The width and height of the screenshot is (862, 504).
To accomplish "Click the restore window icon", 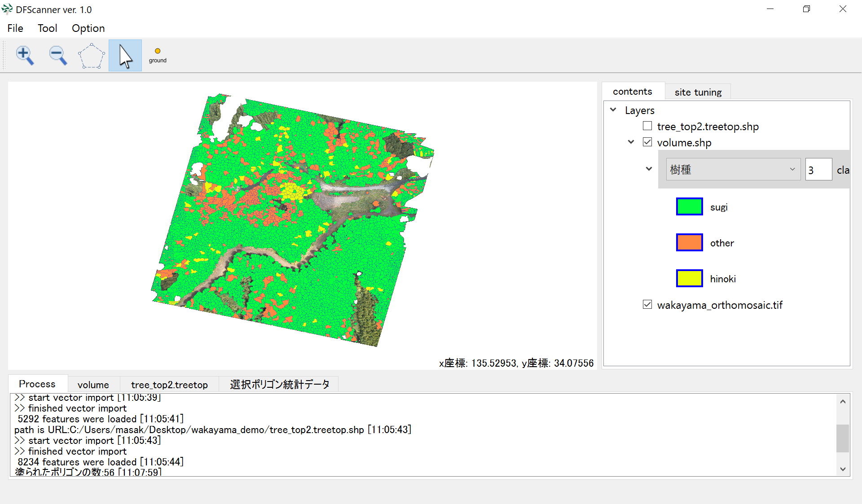I will (x=806, y=9).
